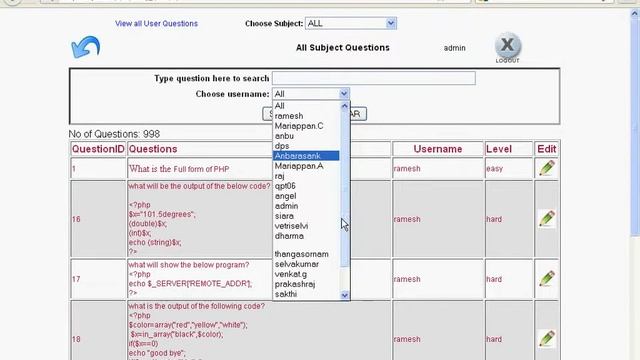640x360 pixels.
Task: Click 'hard' level of question 16
Action: click(x=493, y=219)
